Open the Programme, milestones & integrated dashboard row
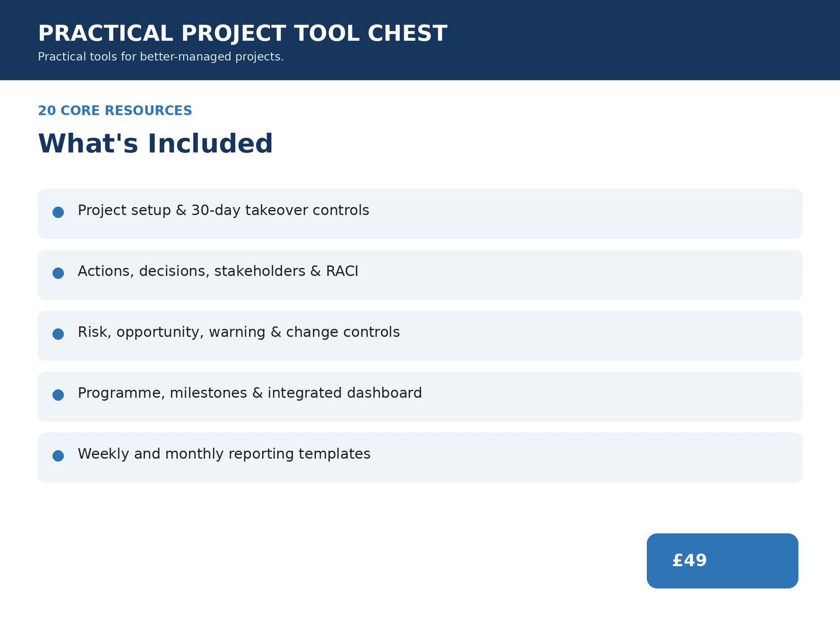Screen dimensions: 840x630 (x=420, y=396)
